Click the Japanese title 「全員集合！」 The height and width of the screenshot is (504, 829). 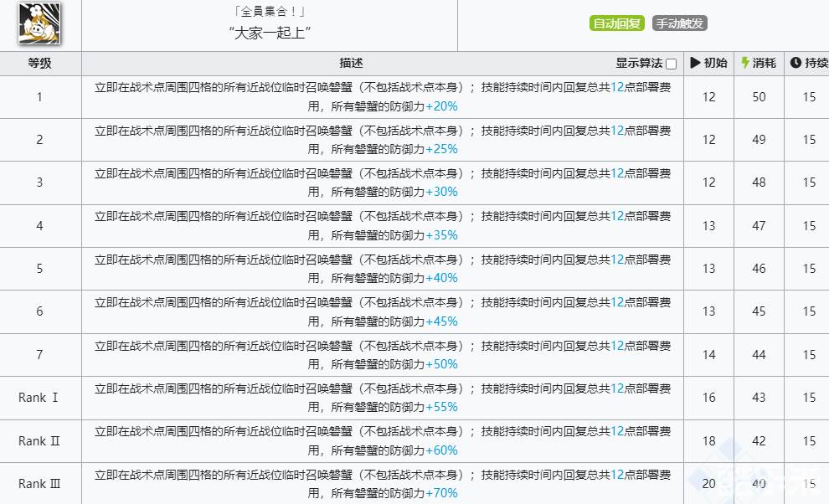click(x=270, y=13)
